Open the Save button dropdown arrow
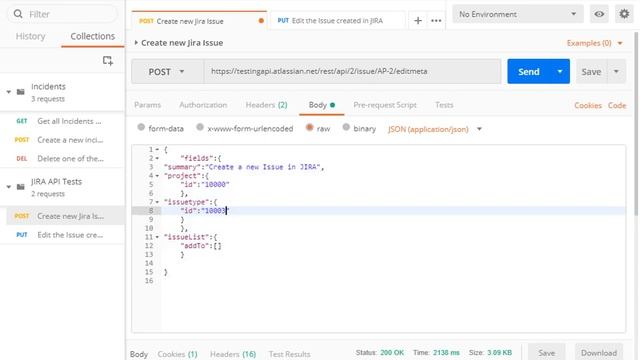Screen dimensions: 640x360 tap(616, 71)
